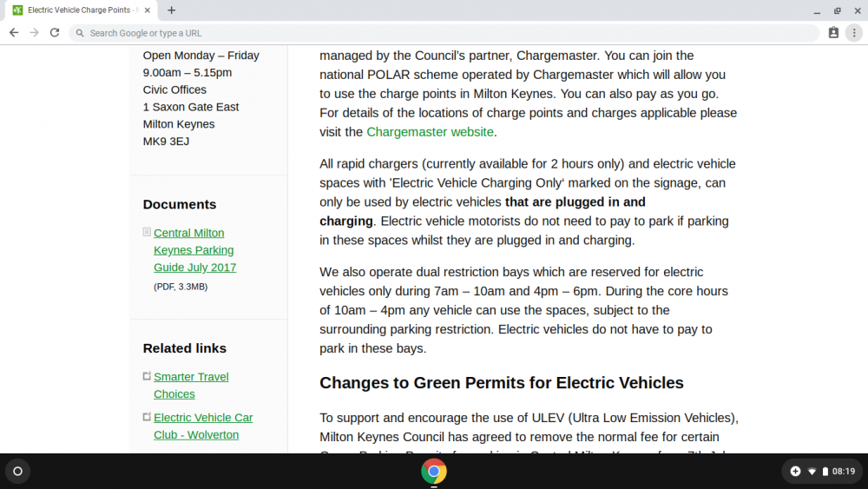The width and height of the screenshot is (868, 489).
Task: Reload the current page
Action: pyautogui.click(x=54, y=33)
